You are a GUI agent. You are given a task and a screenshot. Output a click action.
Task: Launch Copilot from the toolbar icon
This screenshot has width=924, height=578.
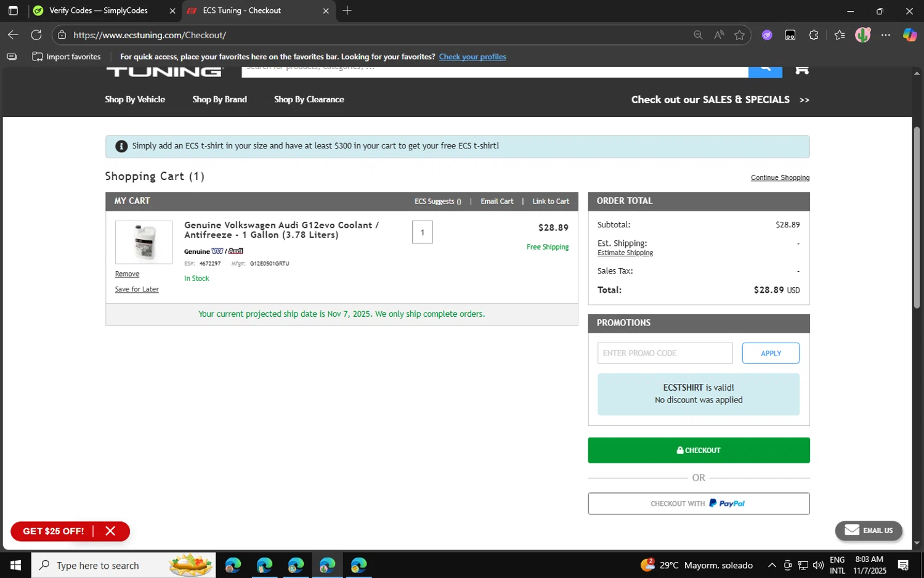(x=910, y=35)
